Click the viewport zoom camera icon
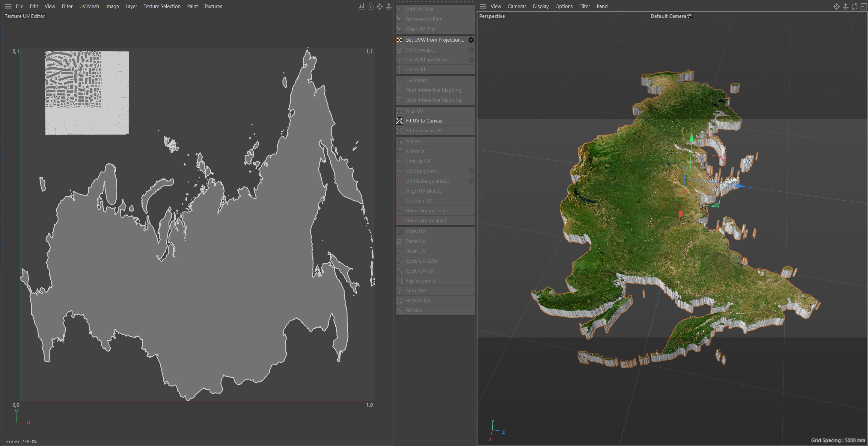 (x=846, y=6)
